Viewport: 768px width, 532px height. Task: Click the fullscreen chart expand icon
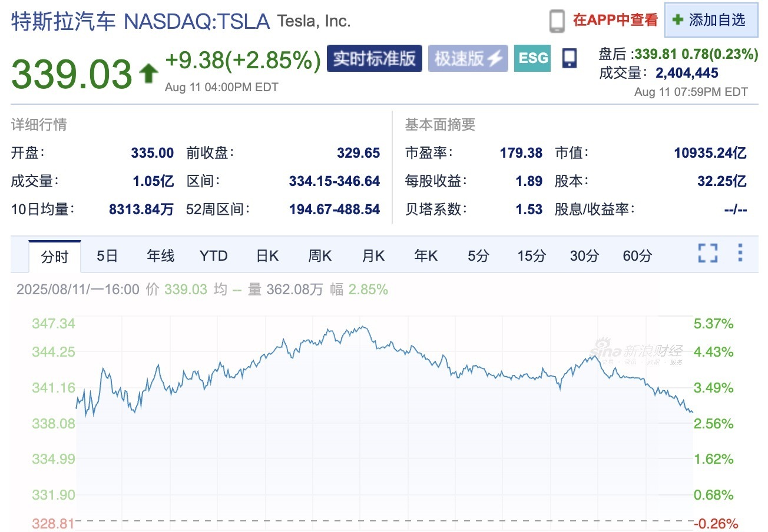pos(707,253)
